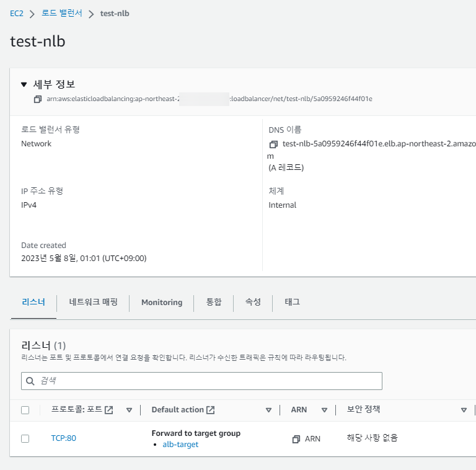Open the alb-target target group link
The width and height of the screenshot is (476, 470).
click(180, 445)
